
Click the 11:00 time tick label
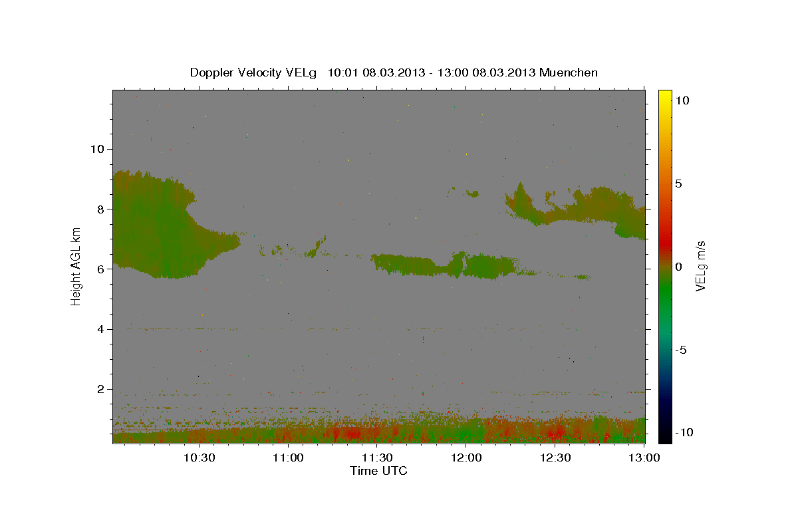click(x=289, y=458)
